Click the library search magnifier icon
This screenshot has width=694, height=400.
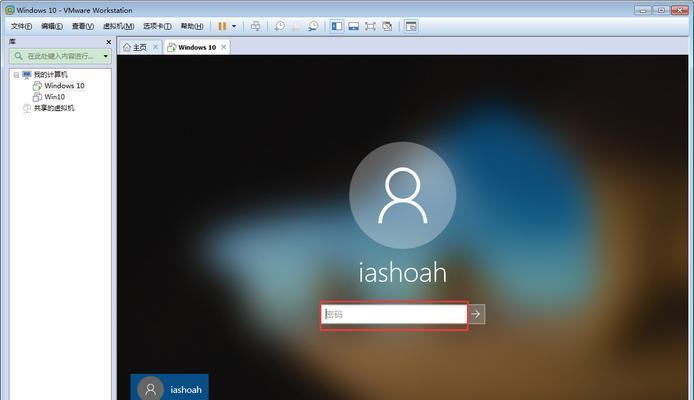[x=18, y=56]
